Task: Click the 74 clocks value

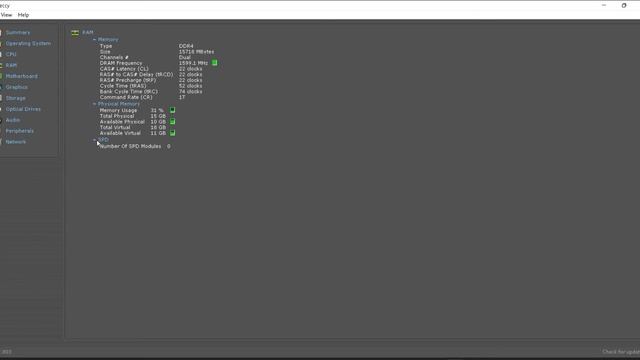Action: point(191,92)
